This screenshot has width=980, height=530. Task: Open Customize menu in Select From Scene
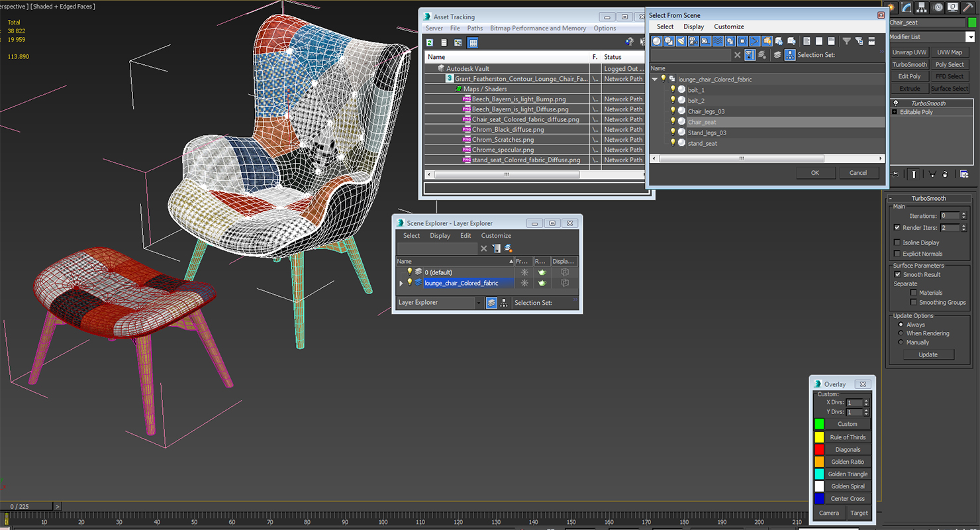(x=729, y=26)
